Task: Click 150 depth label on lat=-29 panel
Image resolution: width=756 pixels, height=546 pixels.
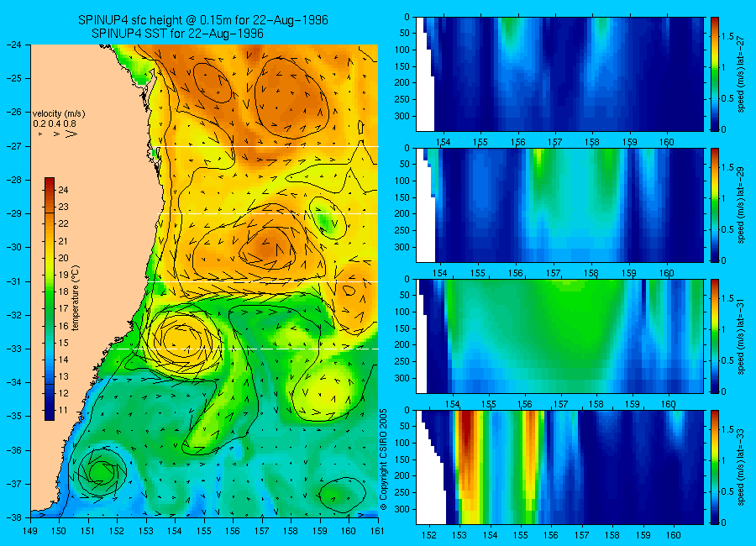Action: click(x=402, y=197)
